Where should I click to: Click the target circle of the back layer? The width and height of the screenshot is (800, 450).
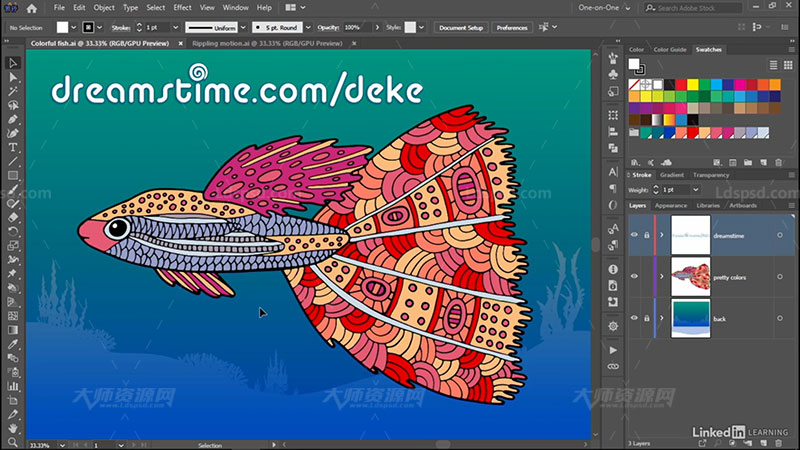pos(780,318)
